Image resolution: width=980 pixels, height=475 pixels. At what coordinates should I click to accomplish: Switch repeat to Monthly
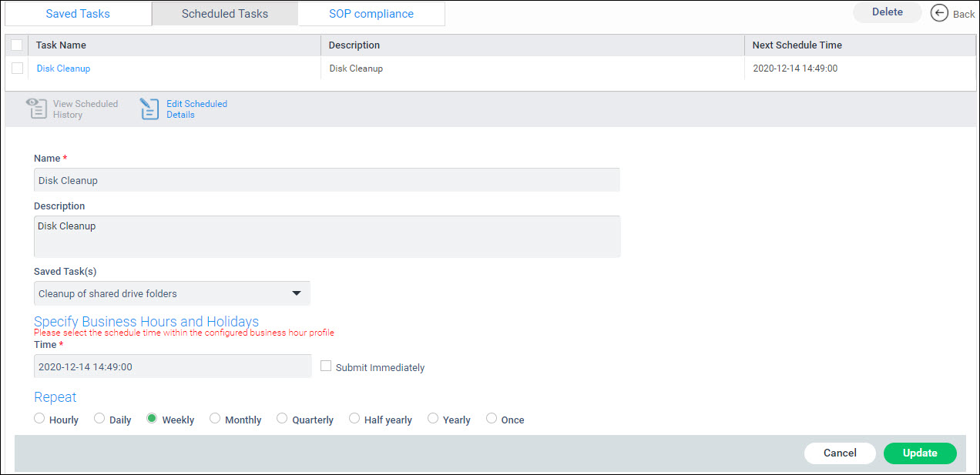[215, 418]
